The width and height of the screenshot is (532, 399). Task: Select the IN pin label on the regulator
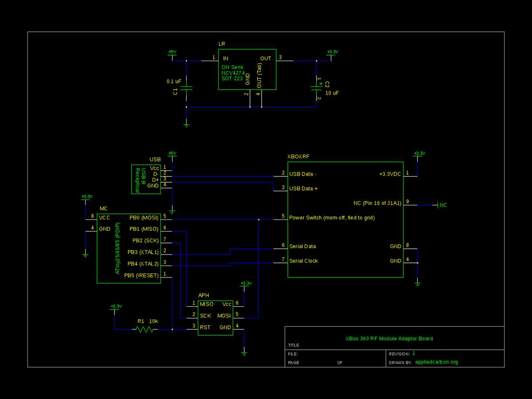coord(226,59)
